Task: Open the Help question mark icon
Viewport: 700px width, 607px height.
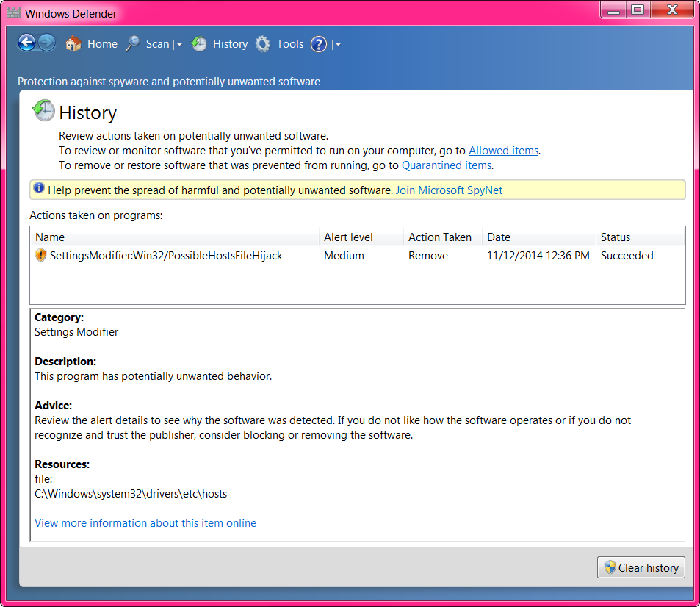Action: tap(319, 44)
